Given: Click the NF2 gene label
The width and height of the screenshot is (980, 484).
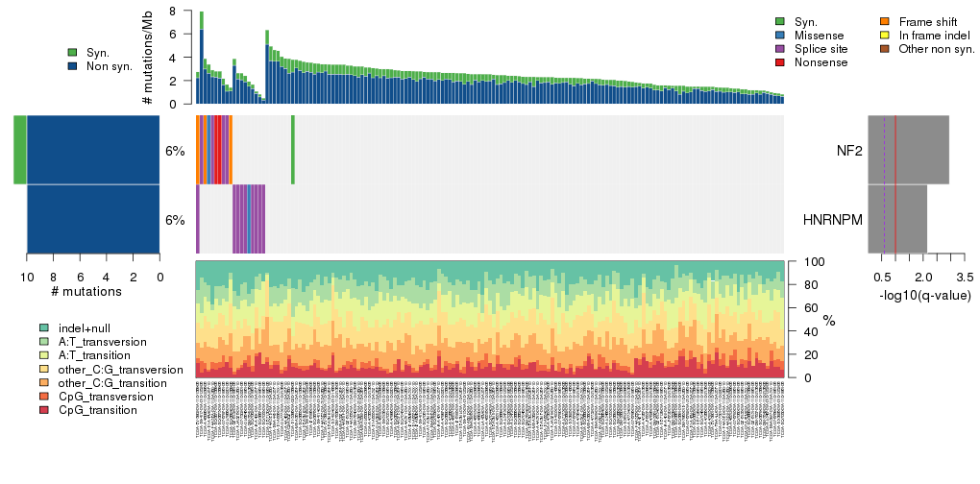Looking at the screenshot, I should (848, 151).
